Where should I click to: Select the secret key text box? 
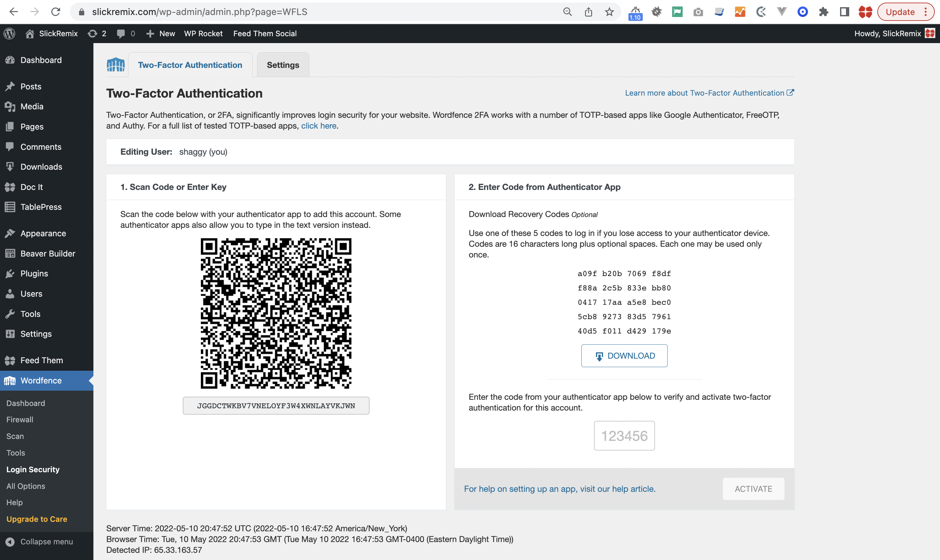pyautogui.click(x=276, y=406)
